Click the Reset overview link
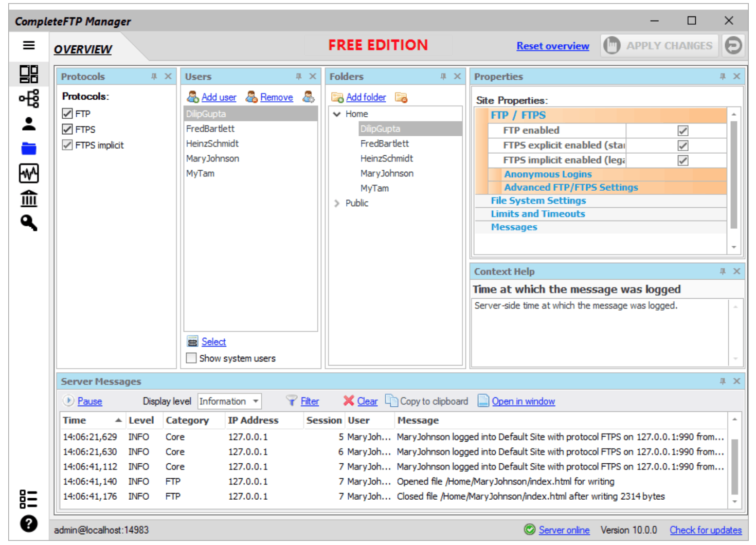This screenshot has height=545, width=756. pos(552,46)
